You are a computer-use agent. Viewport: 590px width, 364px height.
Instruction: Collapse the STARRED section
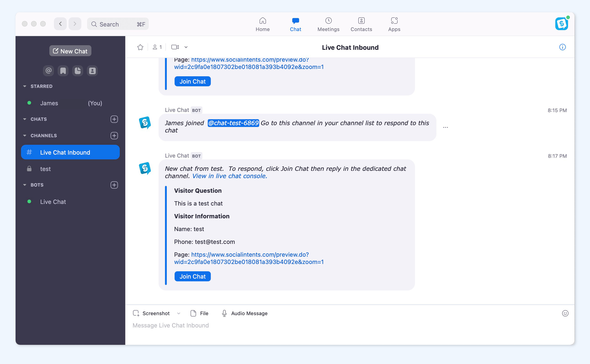point(24,86)
